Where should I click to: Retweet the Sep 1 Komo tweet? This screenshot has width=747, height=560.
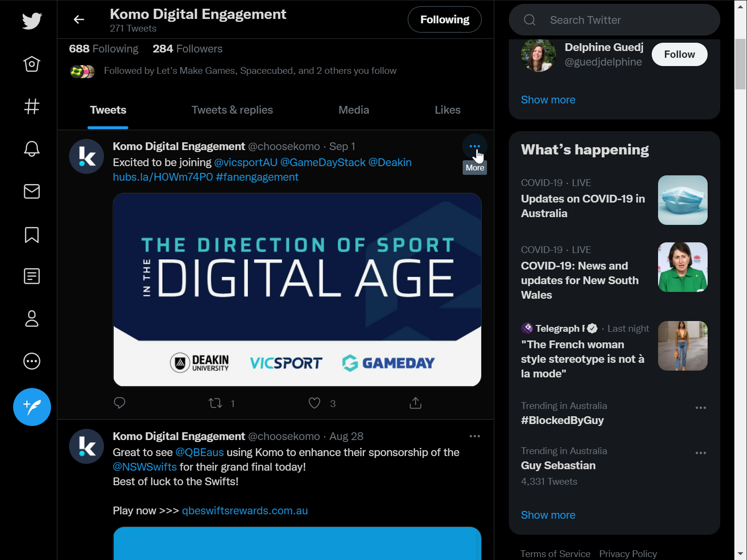215,403
